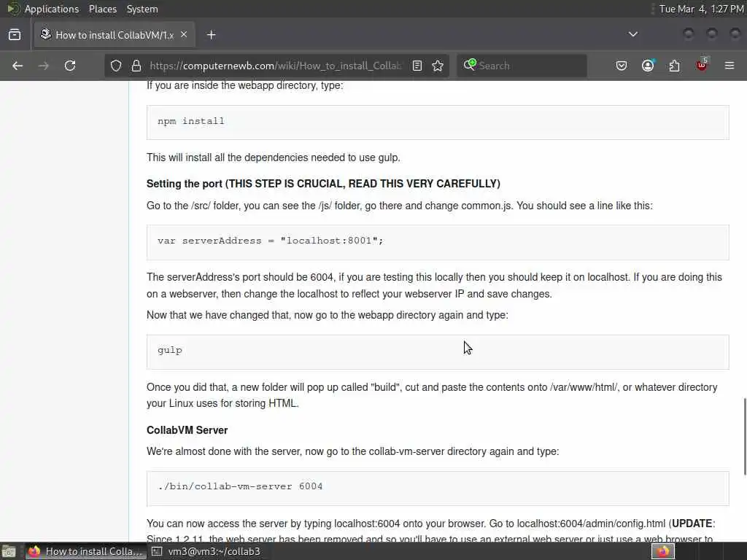Click the forward navigation arrow

(43, 66)
